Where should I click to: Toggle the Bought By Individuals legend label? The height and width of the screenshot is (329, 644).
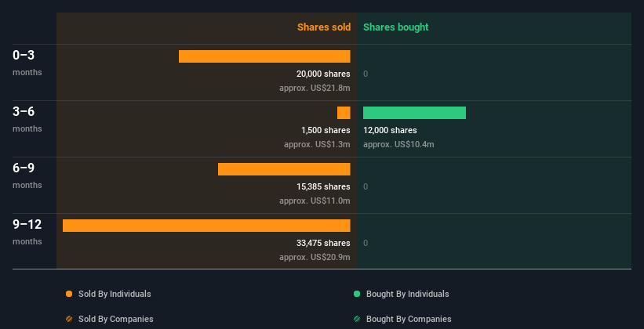click(407, 294)
